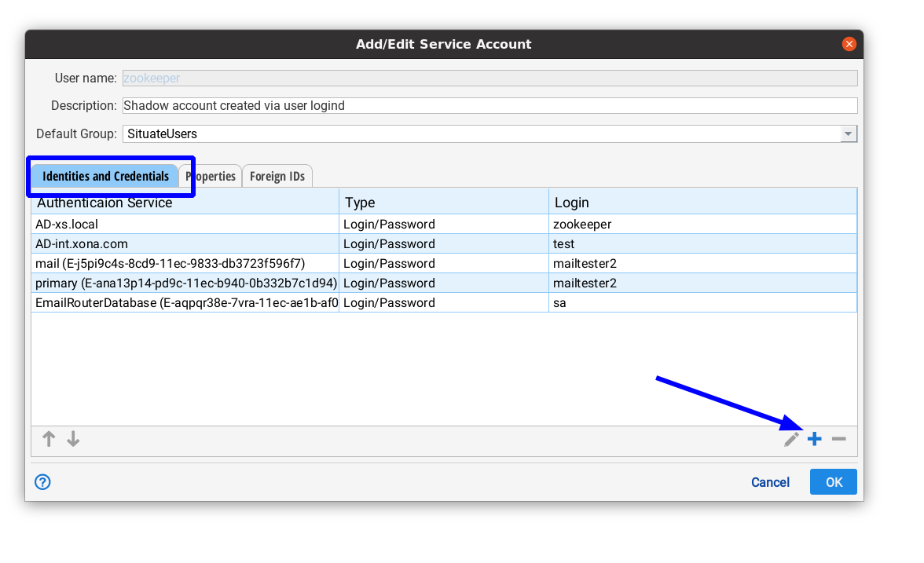Expand the Default Group dropdown
Screen dimensions: 924x563
tap(848, 134)
